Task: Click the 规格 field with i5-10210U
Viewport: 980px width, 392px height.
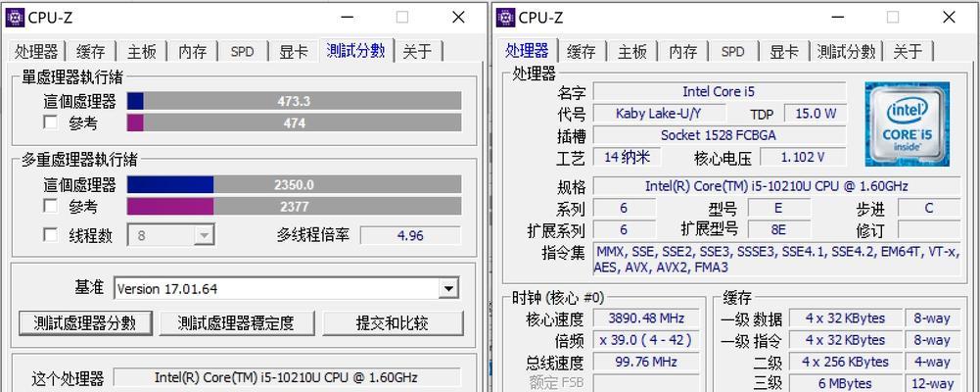Action: [776, 185]
